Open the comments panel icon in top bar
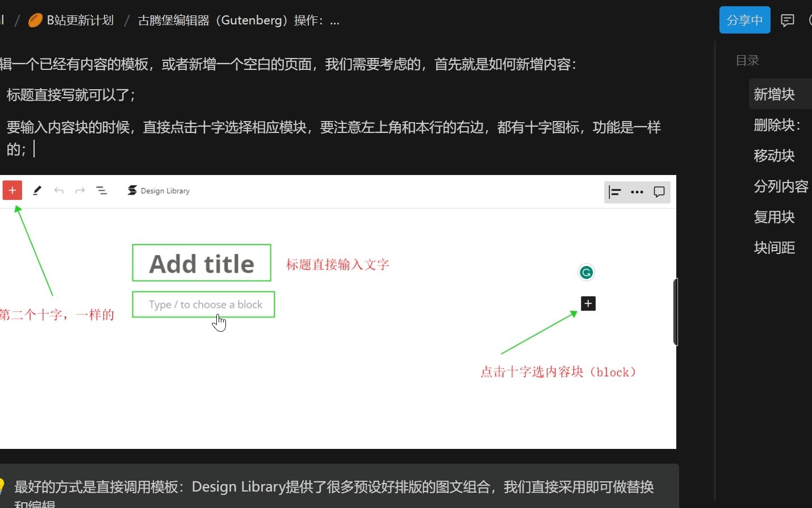The height and width of the screenshot is (508, 812). click(x=788, y=20)
